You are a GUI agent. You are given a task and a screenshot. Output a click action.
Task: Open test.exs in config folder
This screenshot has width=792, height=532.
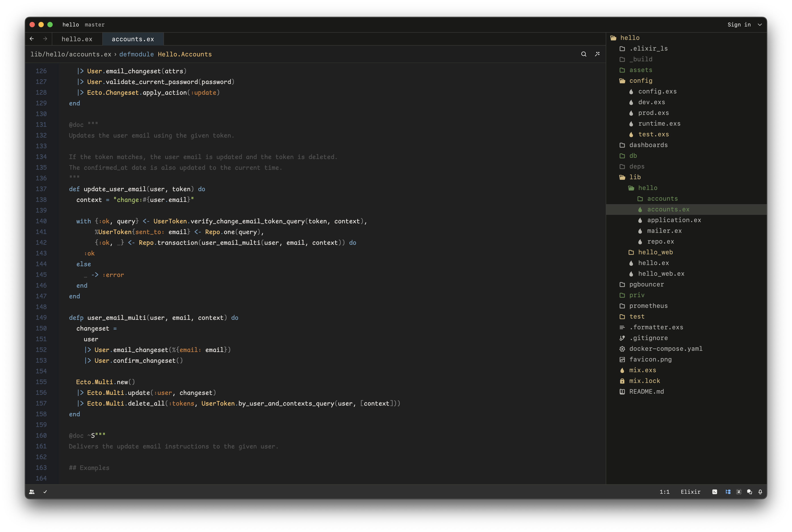686,134
